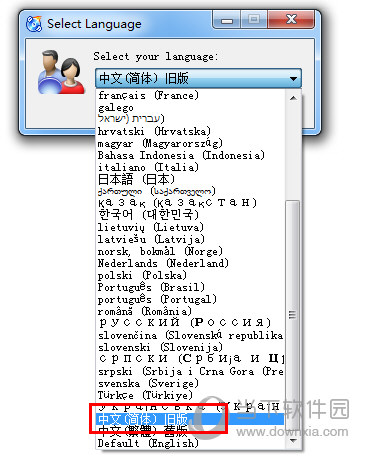This screenshot has width=373, height=461.
Task: Select Serbian Cyrillic српски entry
Action: tap(191, 359)
